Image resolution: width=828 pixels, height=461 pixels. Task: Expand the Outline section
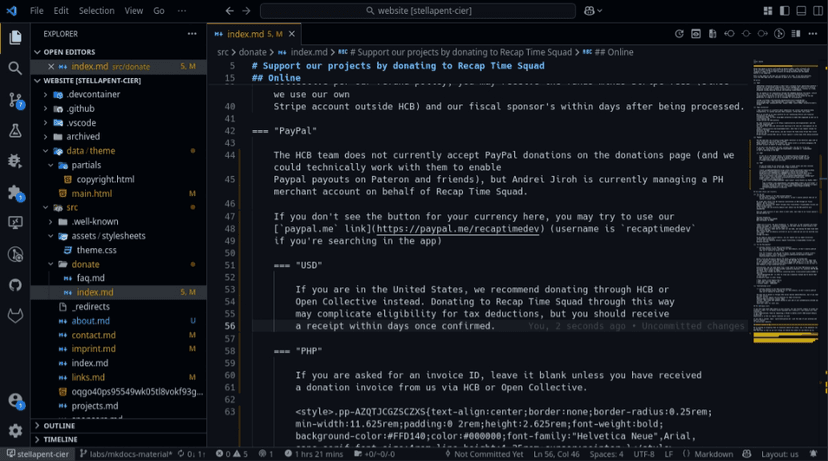pos(59,425)
